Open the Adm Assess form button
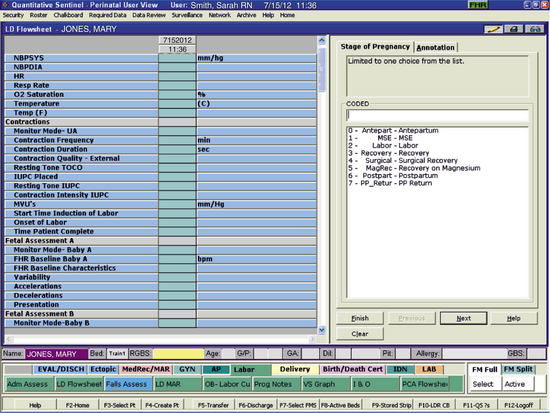This screenshot has width=550, height=413. [29, 384]
